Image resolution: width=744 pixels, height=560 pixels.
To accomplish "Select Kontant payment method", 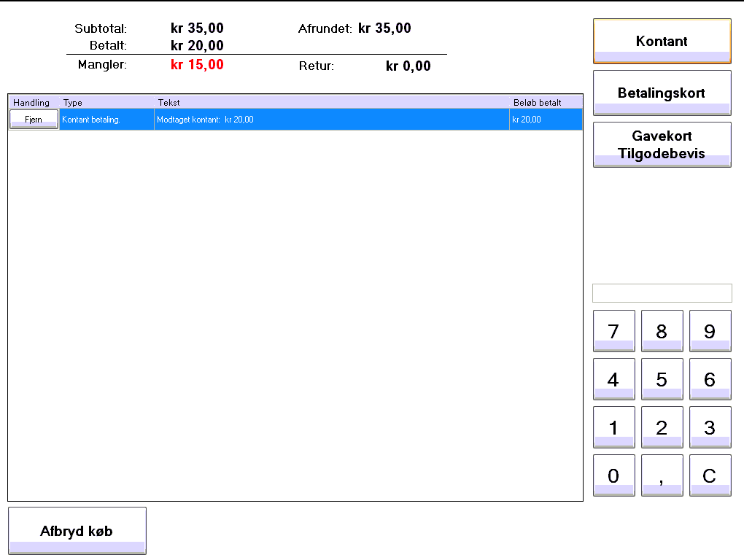I will pyautogui.click(x=662, y=42).
